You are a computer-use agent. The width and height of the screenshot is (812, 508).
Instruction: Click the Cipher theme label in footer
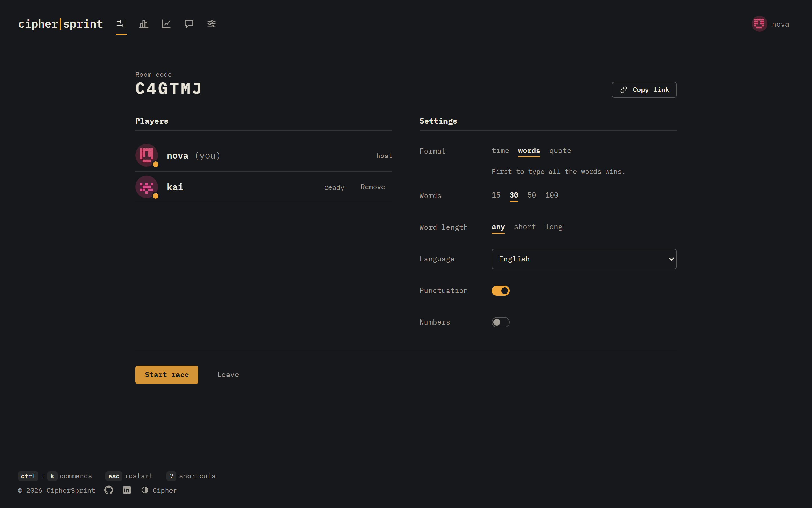click(x=165, y=490)
